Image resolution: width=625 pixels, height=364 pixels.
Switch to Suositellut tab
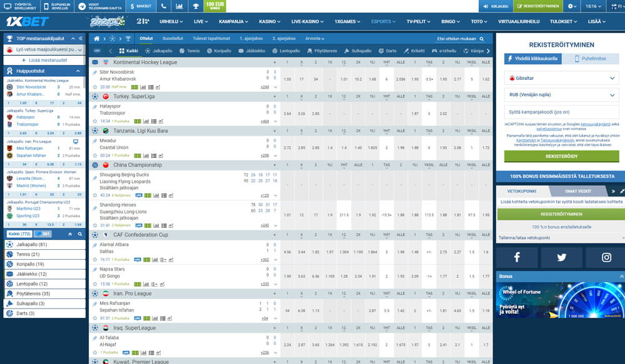pos(172,39)
